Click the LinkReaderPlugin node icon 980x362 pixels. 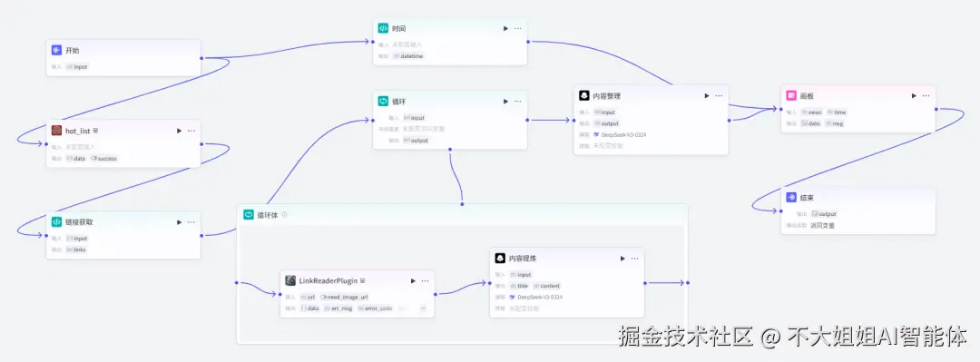coord(290,280)
